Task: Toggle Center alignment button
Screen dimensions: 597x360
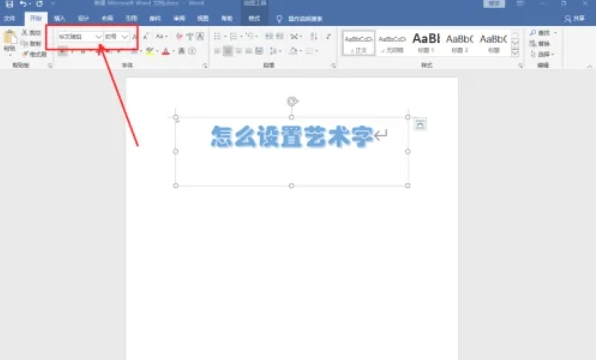Action: 228,51
